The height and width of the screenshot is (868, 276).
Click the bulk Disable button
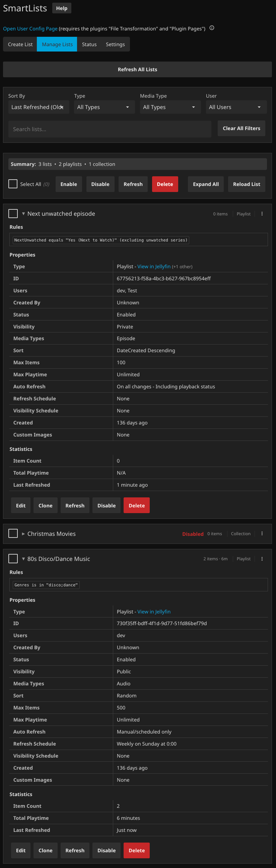coord(100,184)
